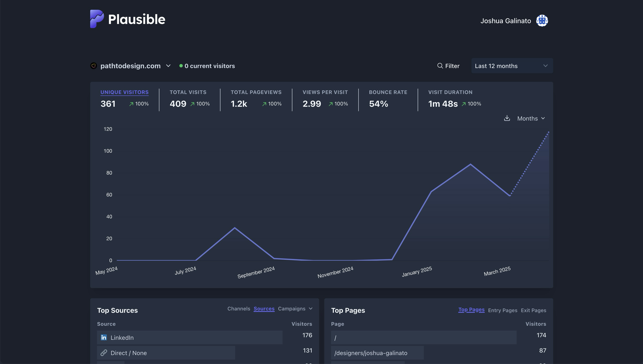This screenshot has width=643, height=364.
Task: Click the Joshua Galinato account name
Action: (x=505, y=21)
